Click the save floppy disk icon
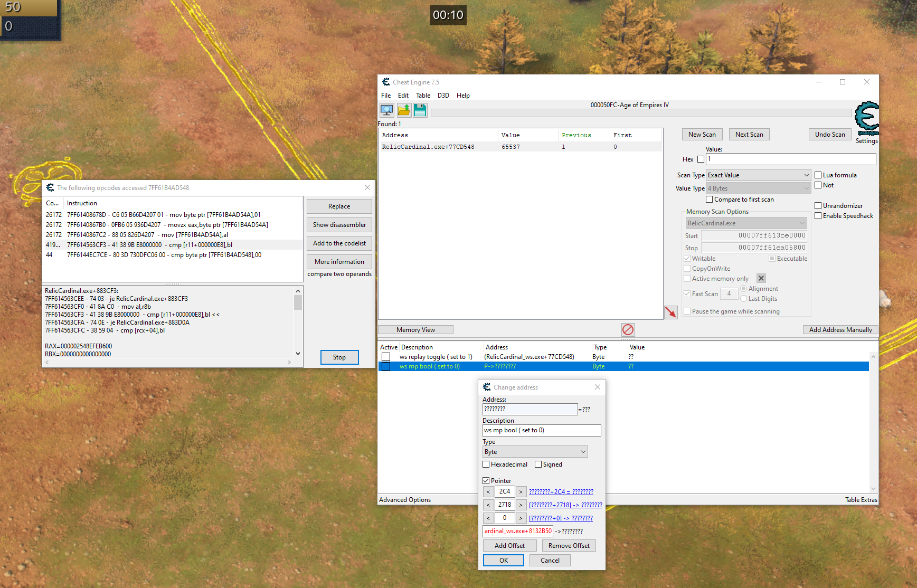Screen dimensions: 917x588 pyautogui.click(x=420, y=110)
